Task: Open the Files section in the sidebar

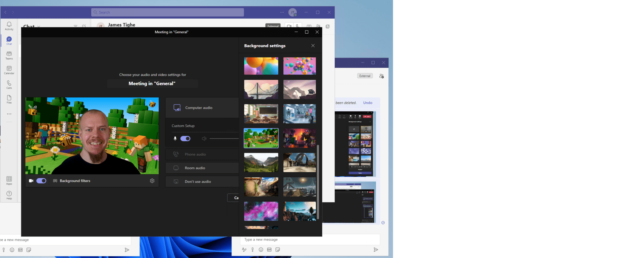Action: (x=9, y=99)
